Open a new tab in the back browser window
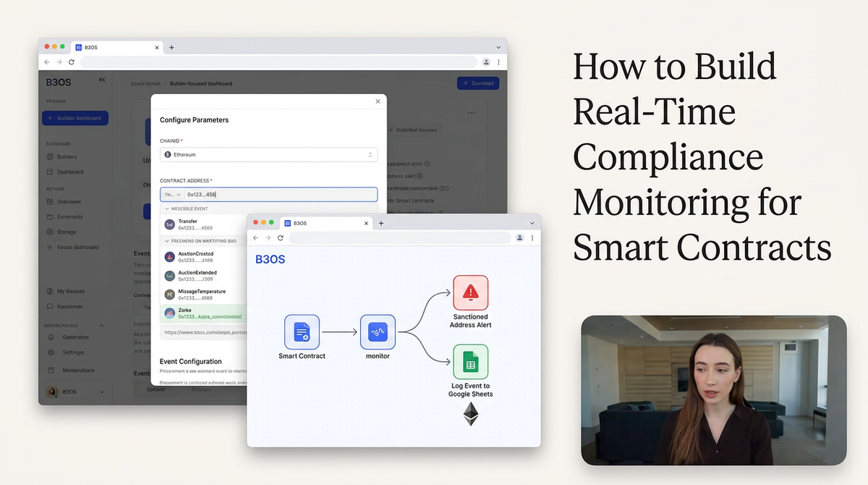This screenshot has height=485, width=868. [x=171, y=47]
